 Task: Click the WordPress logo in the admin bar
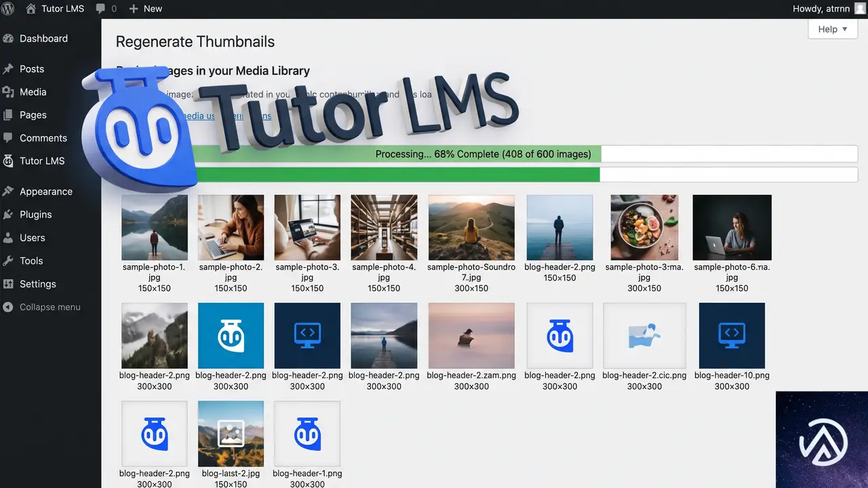[x=8, y=9]
